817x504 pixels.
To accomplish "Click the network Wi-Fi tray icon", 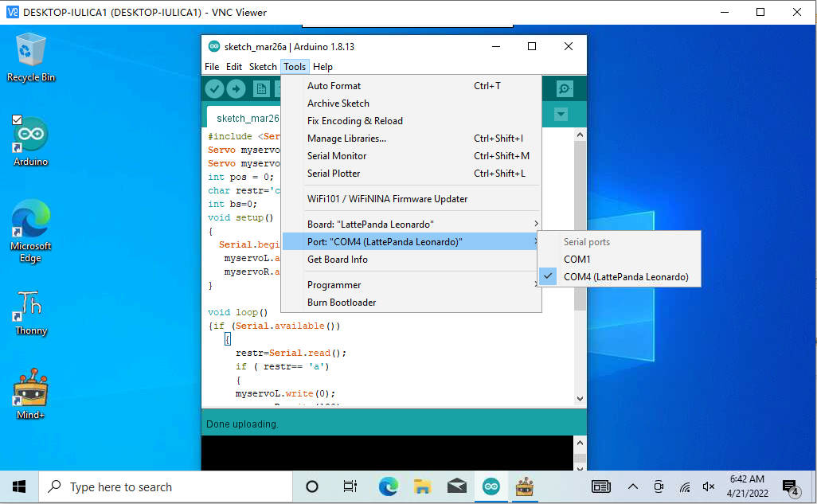I will pyautogui.click(x=685, y=486).
